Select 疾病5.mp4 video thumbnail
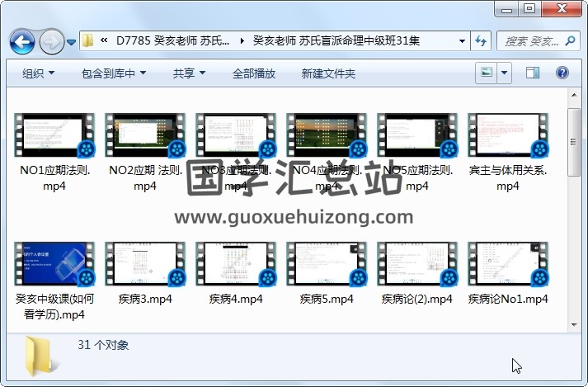This screenshot has height=387, width=588. (x=327, y=264)
